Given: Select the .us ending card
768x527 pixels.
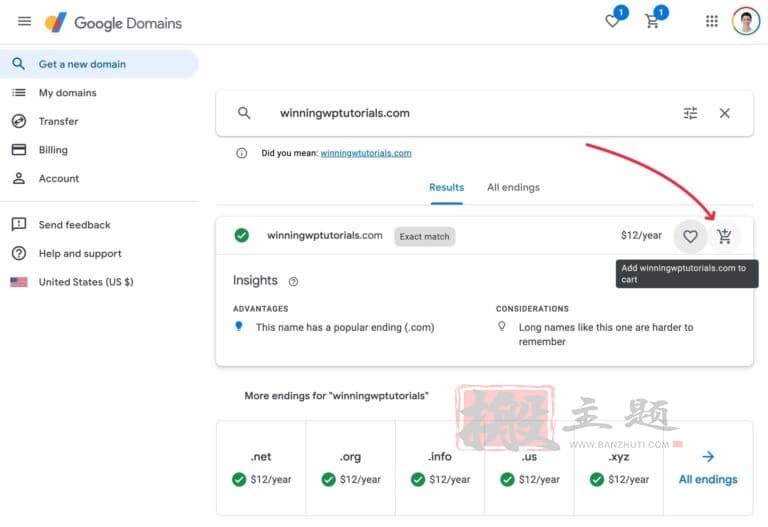Looking at the screenshot, I should pyautogui.click(x=529, y=469).
